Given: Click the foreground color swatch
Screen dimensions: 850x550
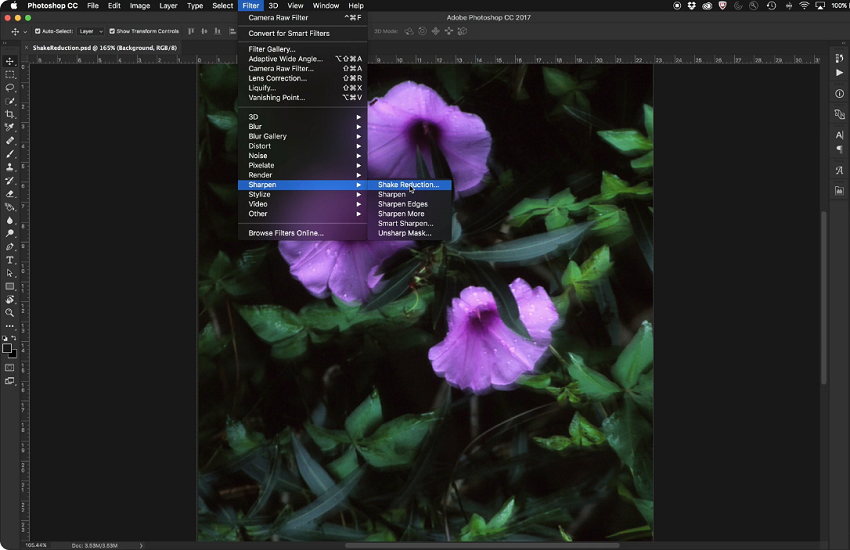Looking at the screenshot, I should 7,348.
